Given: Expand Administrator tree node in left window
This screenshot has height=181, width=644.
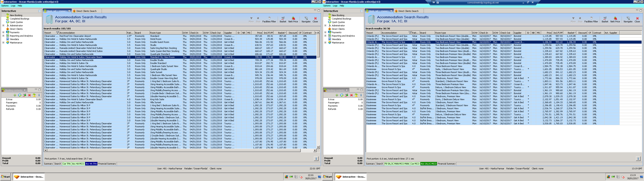Looking at the screenshot, I should [3, 26].
